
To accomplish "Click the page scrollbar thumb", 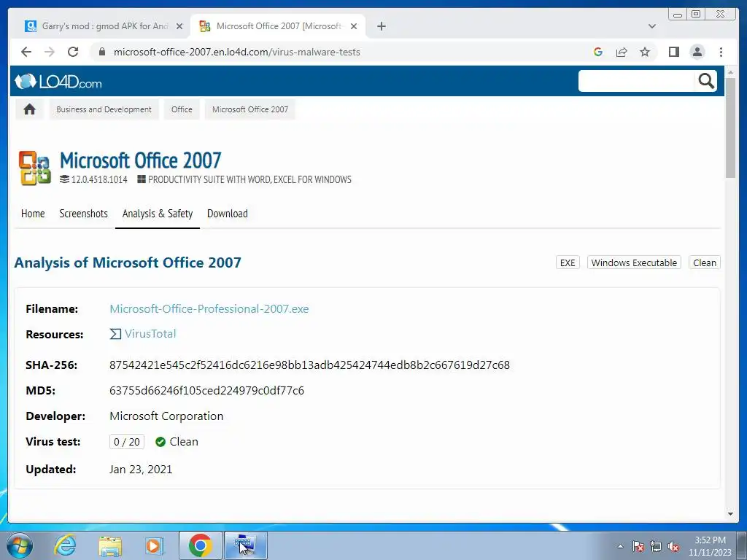I will click(x=730, y=128).
